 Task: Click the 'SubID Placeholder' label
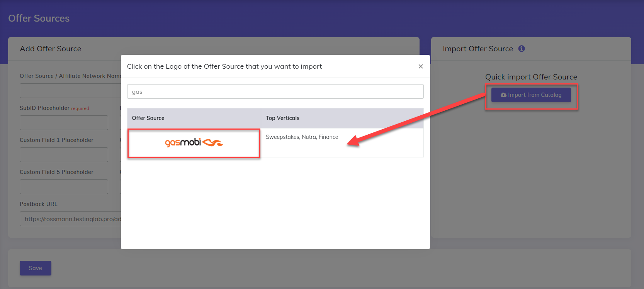[45, 108]
